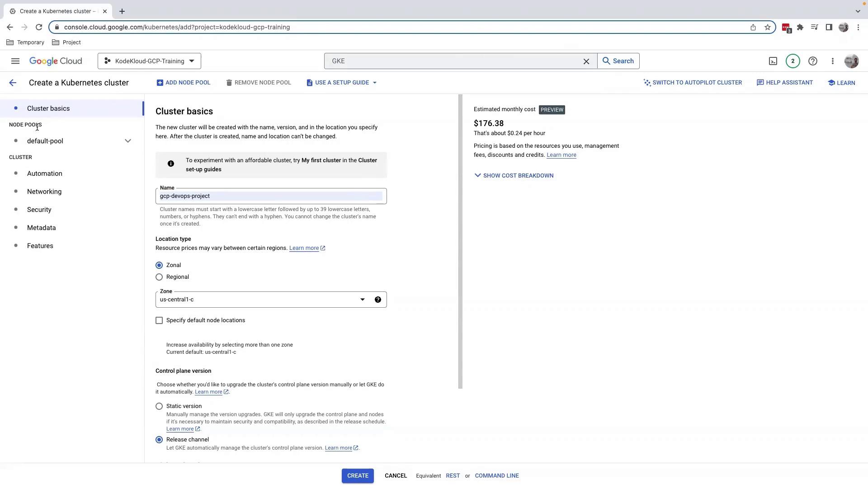This screenshot has height=488, width=868.
Task: Go to the Networking section in sidebar
Action: click(44, 192)
